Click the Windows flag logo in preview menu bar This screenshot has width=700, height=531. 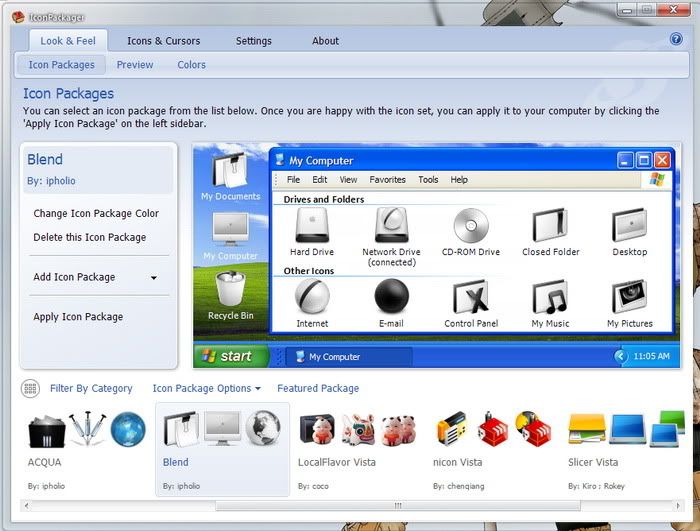[657, 179]
